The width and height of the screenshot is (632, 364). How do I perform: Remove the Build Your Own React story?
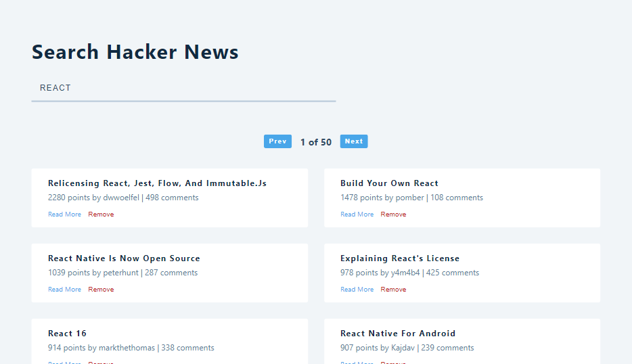393,214
